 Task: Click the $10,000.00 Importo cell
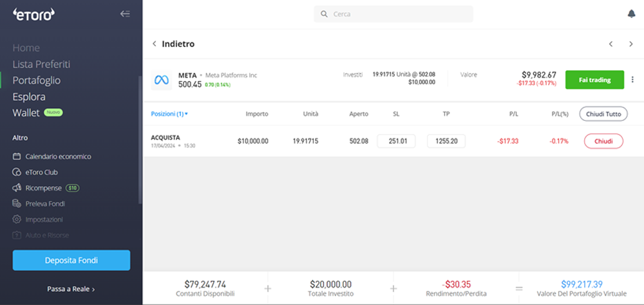(253, 141)
